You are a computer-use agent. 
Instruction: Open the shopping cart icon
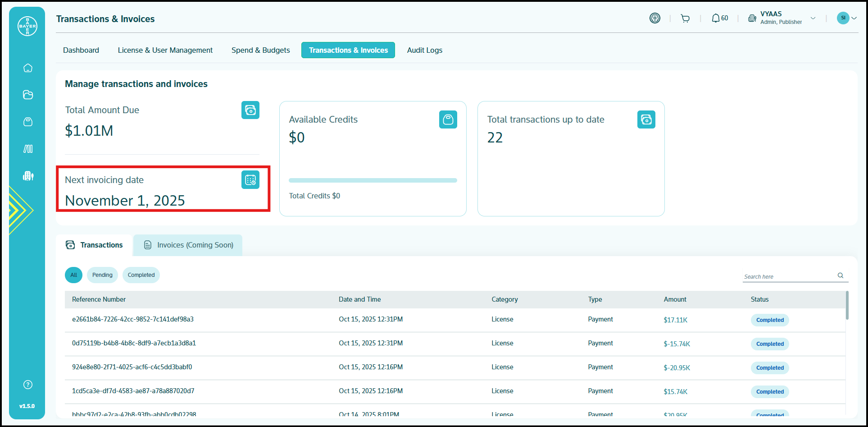point(685,18)
